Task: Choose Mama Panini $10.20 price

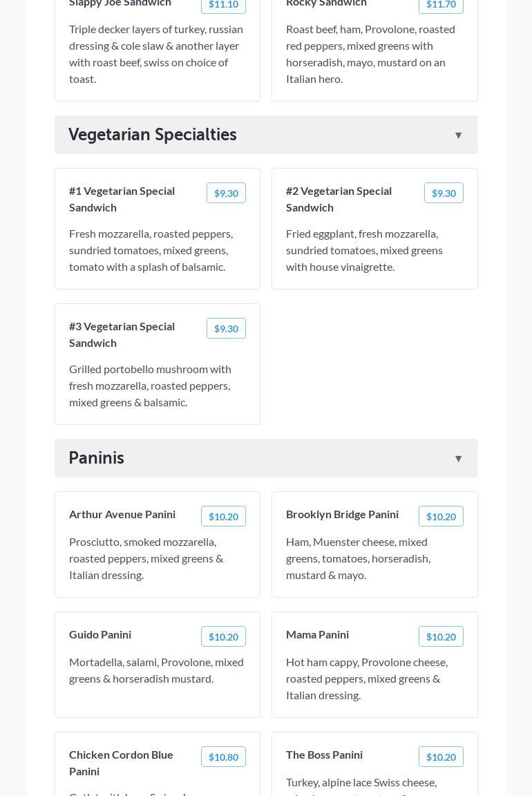Action: click(441, 637)
